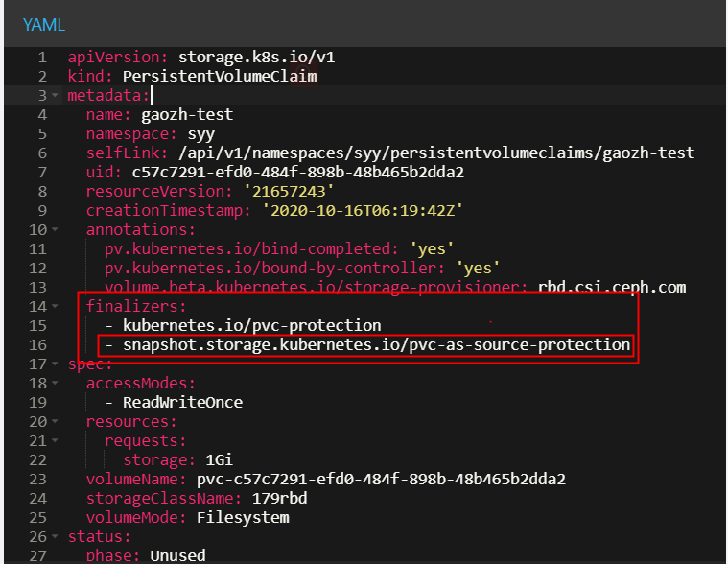Collapse the finalizers block fold arrow
Screen dimensions: 728x564
[x=55, y=306]
